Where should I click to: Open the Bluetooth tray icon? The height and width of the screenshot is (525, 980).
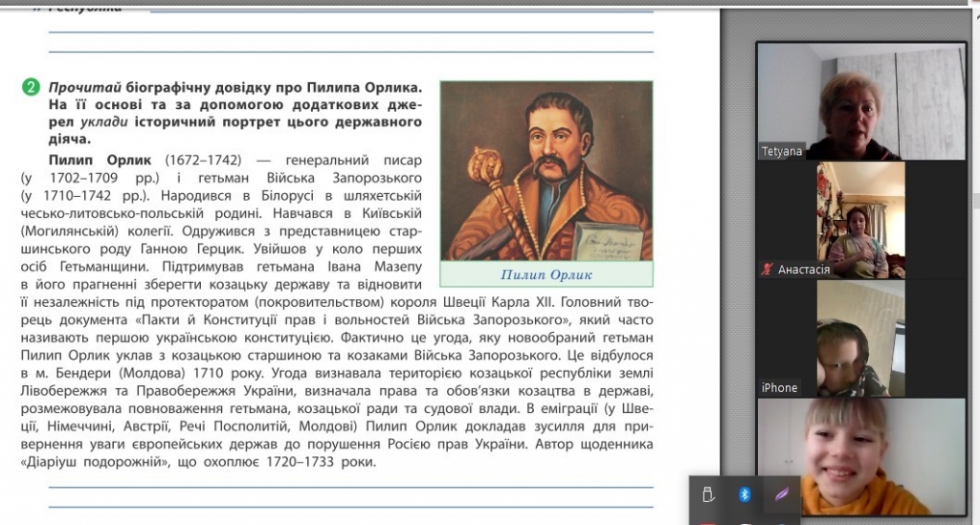point(745,494)
